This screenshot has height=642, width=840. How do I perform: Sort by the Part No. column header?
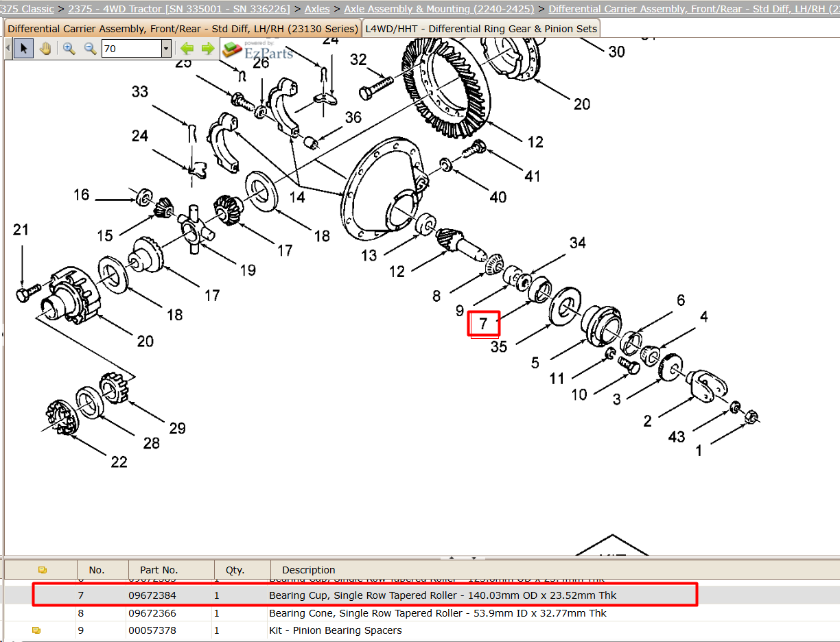[159, 569]
